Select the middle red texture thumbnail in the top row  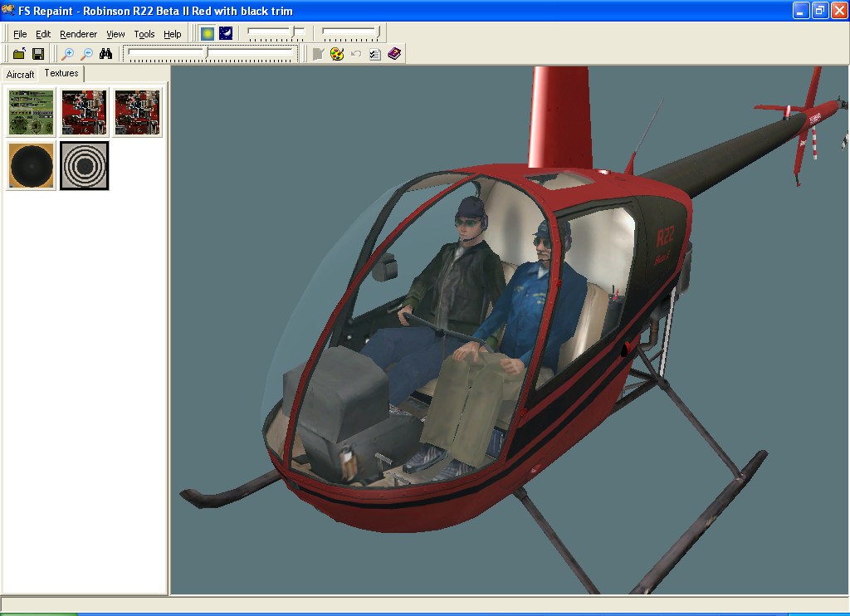point(84,112)
